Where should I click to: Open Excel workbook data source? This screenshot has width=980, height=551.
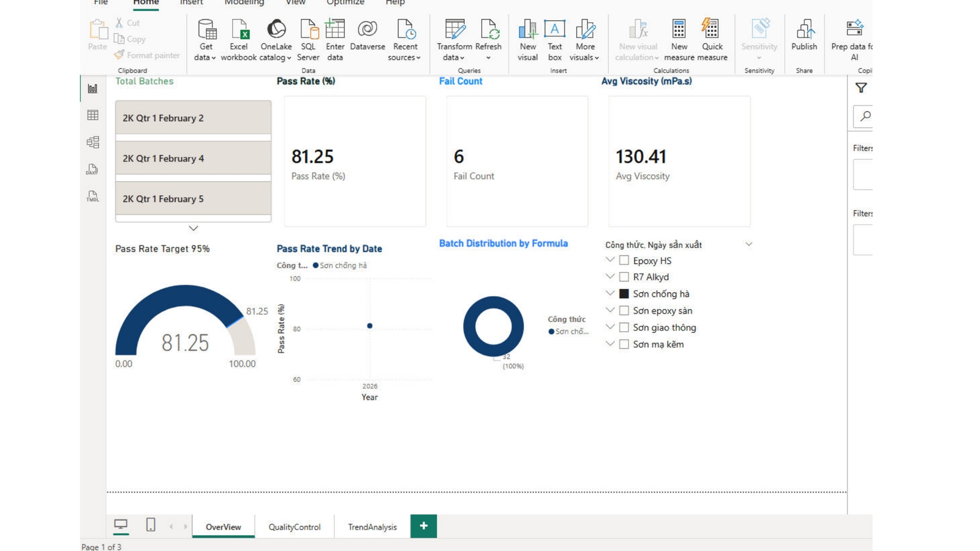(239, 40)
